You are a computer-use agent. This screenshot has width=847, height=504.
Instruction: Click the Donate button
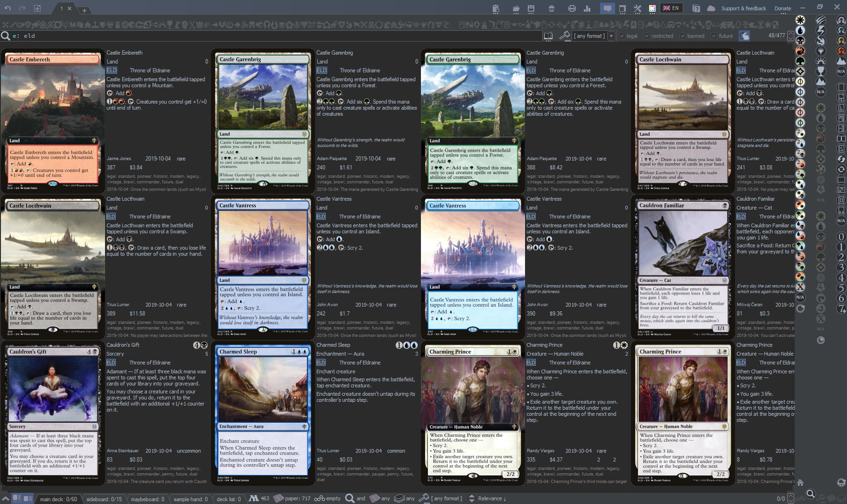pos(783,8)
